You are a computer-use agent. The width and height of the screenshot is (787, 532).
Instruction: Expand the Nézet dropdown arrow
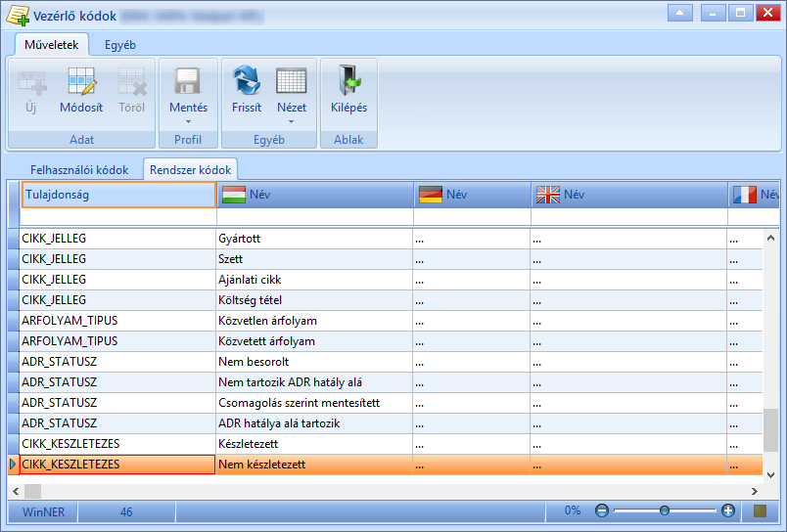[x=291, y=122]
